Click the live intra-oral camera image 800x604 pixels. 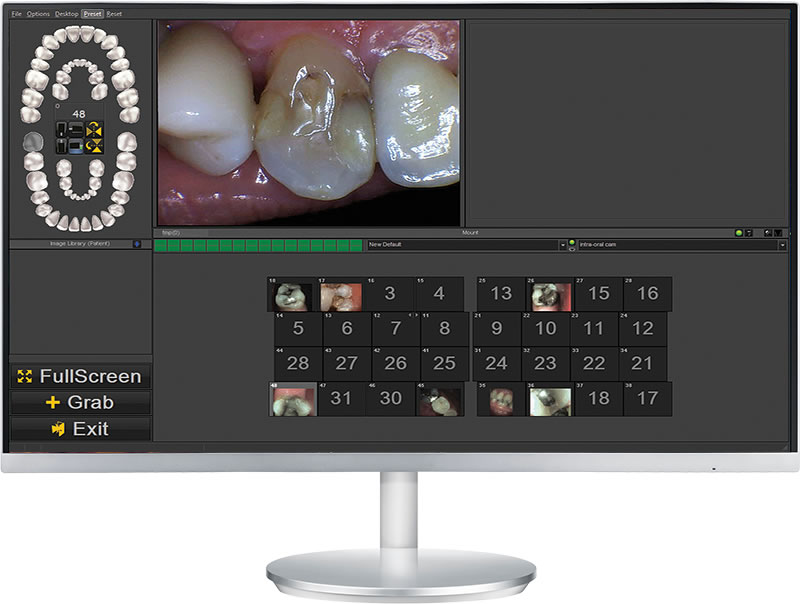point(309,123)
